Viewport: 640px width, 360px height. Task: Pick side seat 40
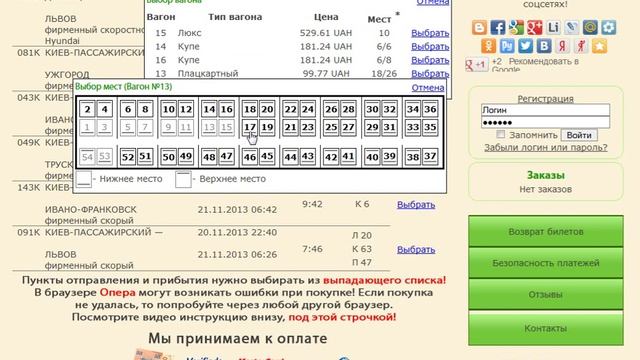click(372, 157)
